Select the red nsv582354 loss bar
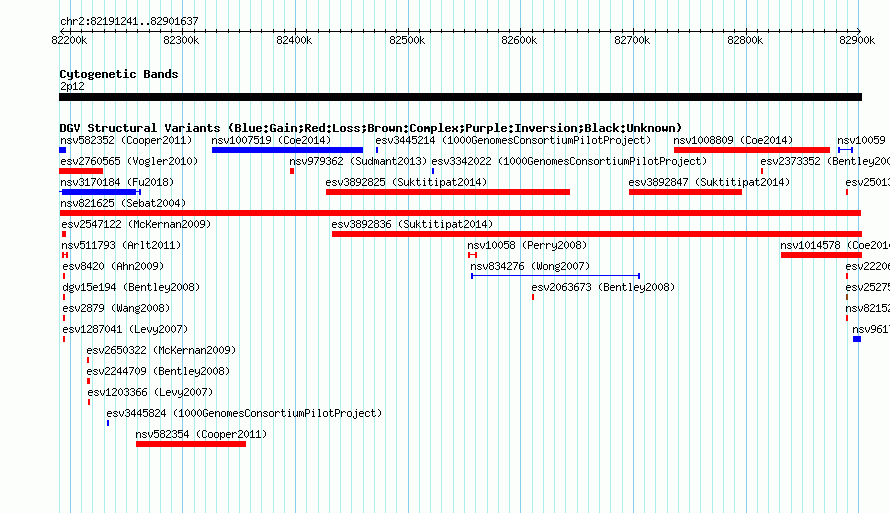Image resolution: width=890 pixels, height=513 pixels. pyautogui.click(x=191, y=444)
